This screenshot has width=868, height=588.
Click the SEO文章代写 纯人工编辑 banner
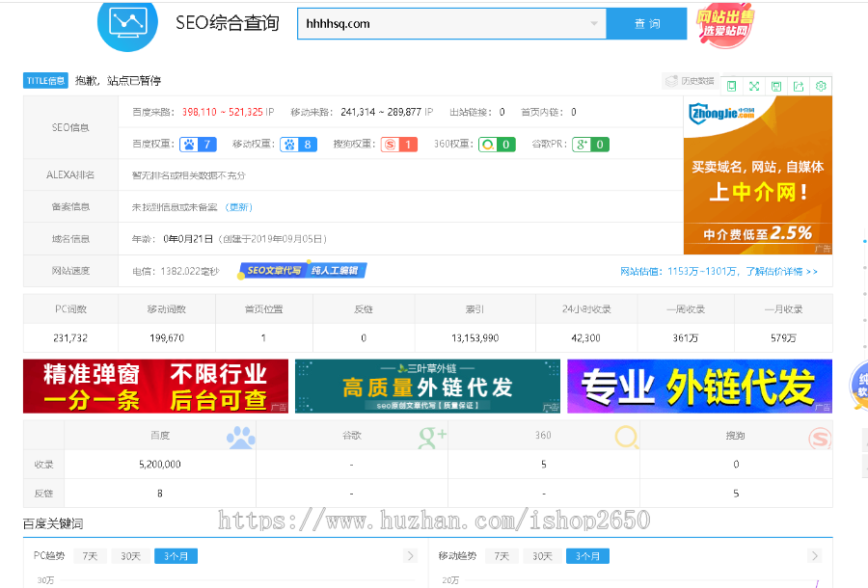(302, 271)
